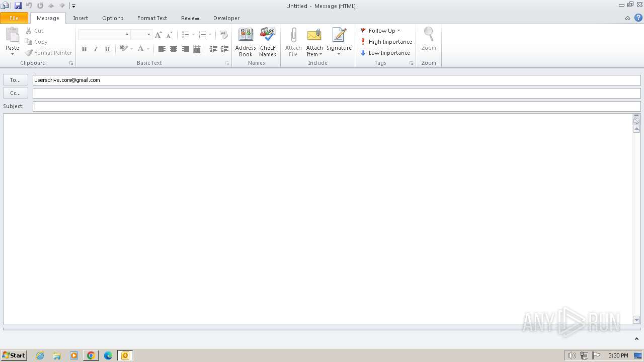Open the Customize Quick Access Toolbar dropdown
This screenshot has height=362, width=644.
click(73, 6)
